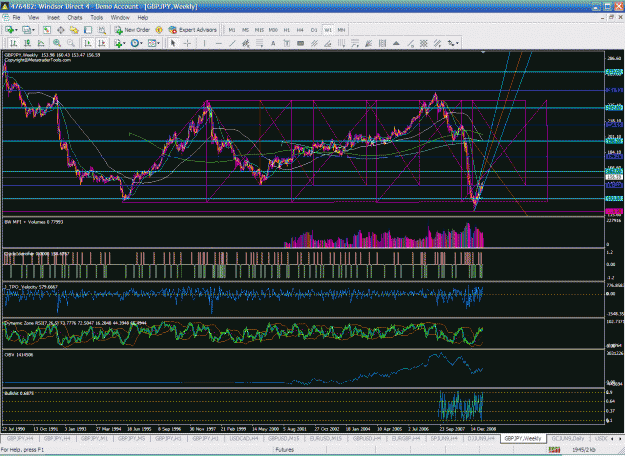Open the Periods clock icon

[x=135, y=43]
